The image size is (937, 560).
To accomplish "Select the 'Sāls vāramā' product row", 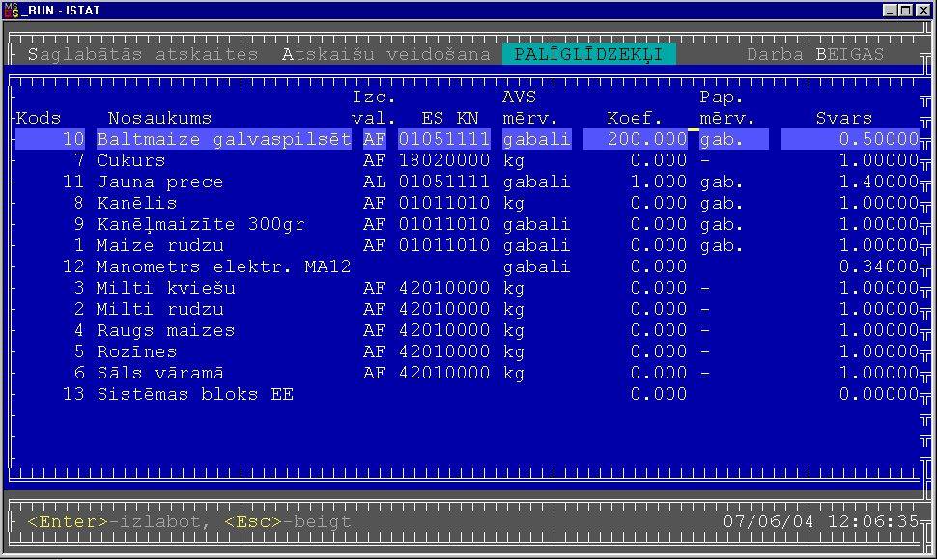I will pos(468,373).
